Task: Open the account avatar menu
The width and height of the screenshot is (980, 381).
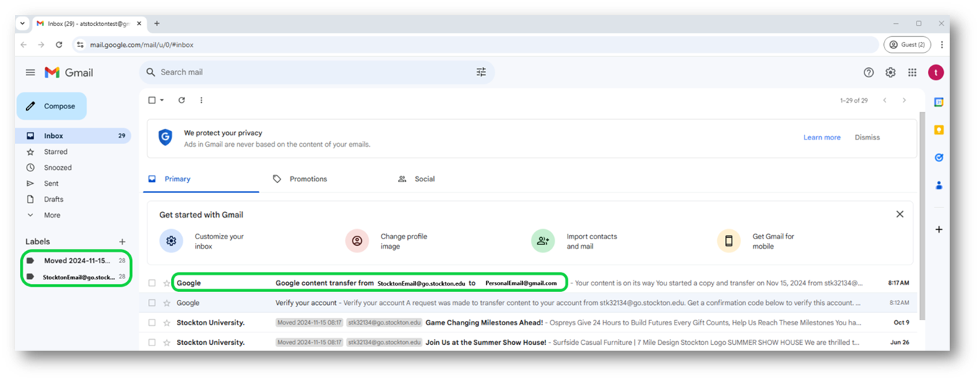Action: (x=936, y=72)
